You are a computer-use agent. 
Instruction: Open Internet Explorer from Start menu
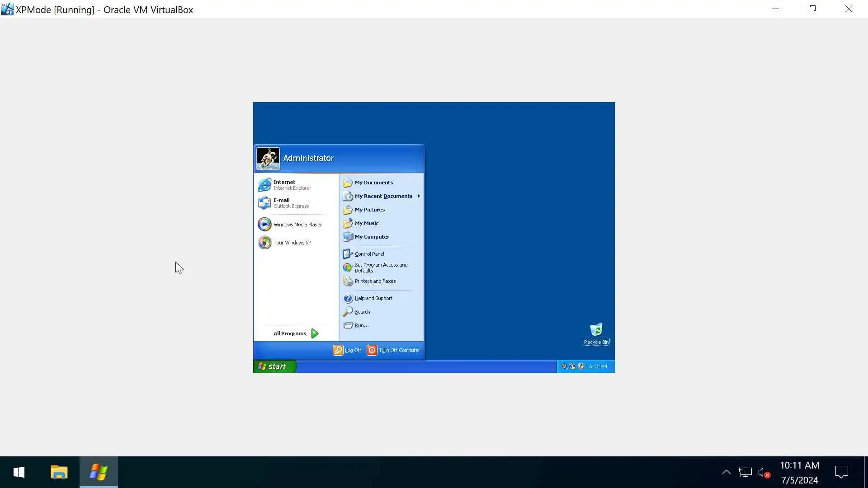click(285, 185)
